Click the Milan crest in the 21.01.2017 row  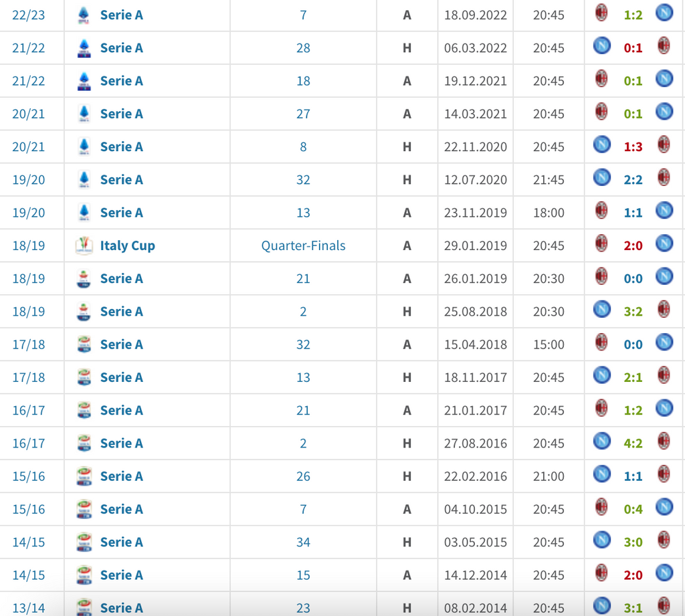(x=601, y=408)
